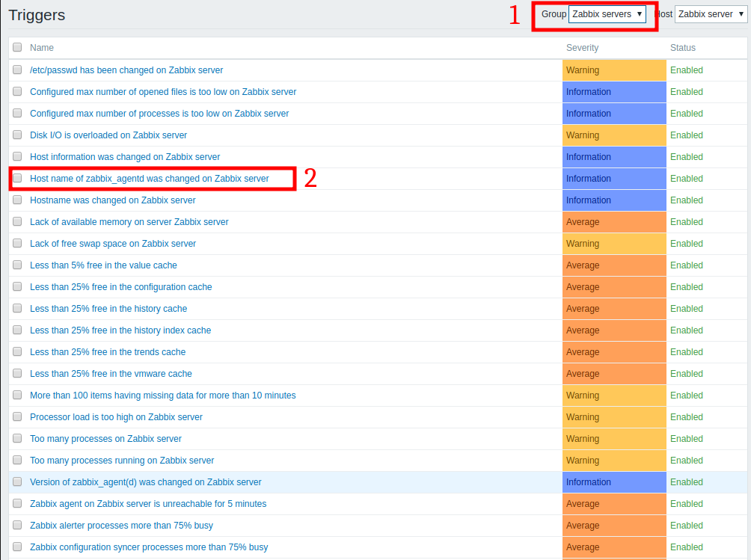Select checkbox for Processor load is too high
Screen dimensions: 751x560
[x=17, y=417]
